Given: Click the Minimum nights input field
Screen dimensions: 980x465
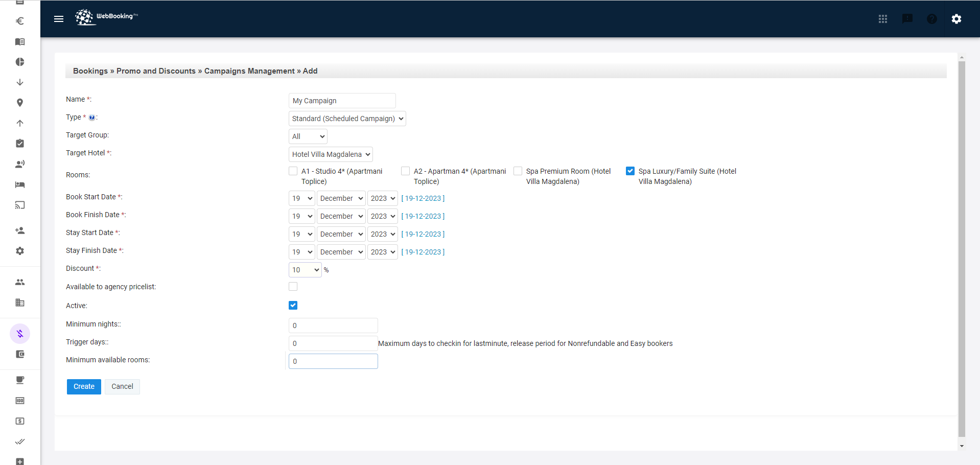Looking at the screenshot, I should pyautogui.click(x=333, y=325).
